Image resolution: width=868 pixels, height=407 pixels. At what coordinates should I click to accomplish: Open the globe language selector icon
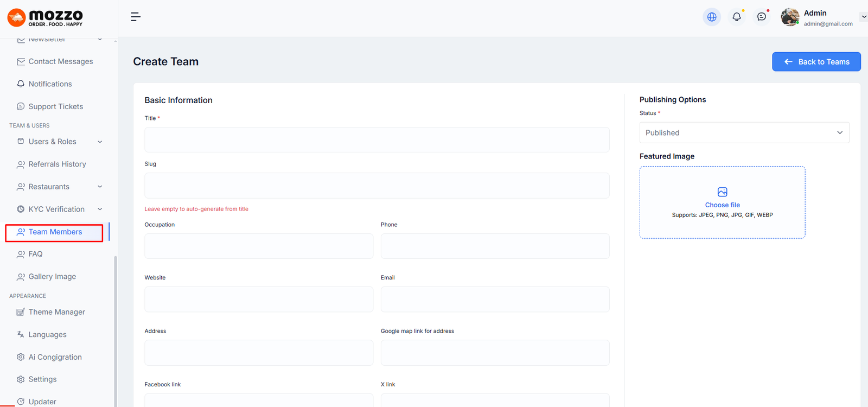(x=712, y=17)
